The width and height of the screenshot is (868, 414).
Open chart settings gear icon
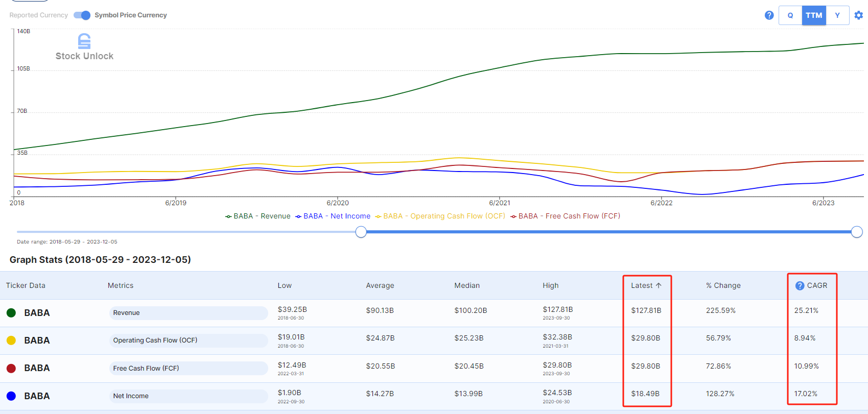pyautogui.click(x=859, y=15)
